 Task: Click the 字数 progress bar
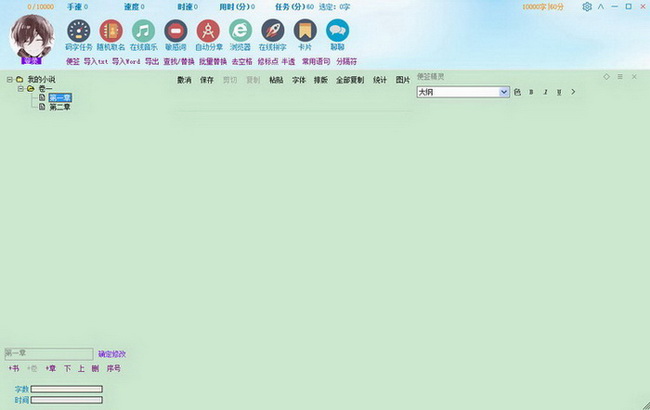[67, 389]
